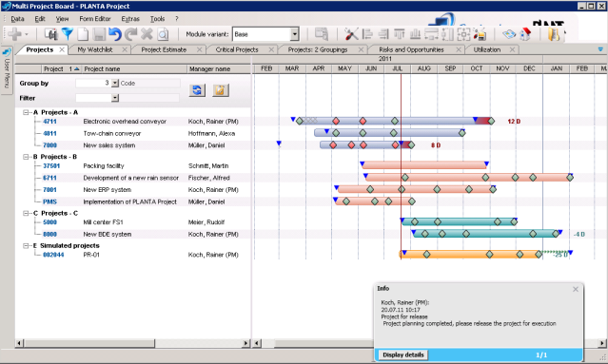Switch to the Risks and Opportunities tab

pos(411,49)
